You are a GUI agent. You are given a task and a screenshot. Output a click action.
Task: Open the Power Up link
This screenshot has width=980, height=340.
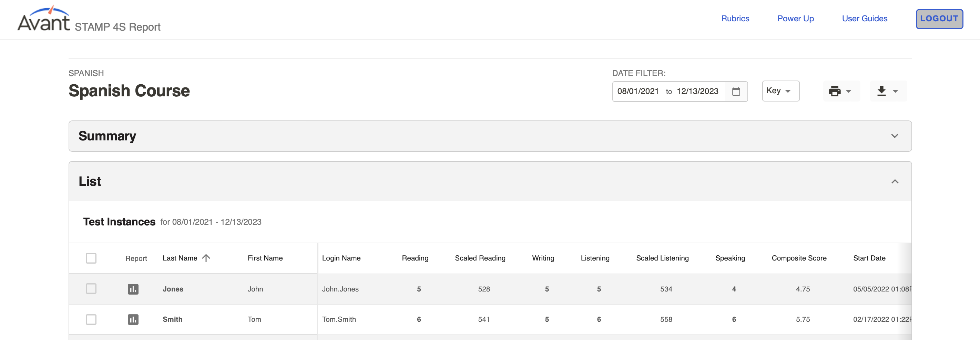point(796,19)
